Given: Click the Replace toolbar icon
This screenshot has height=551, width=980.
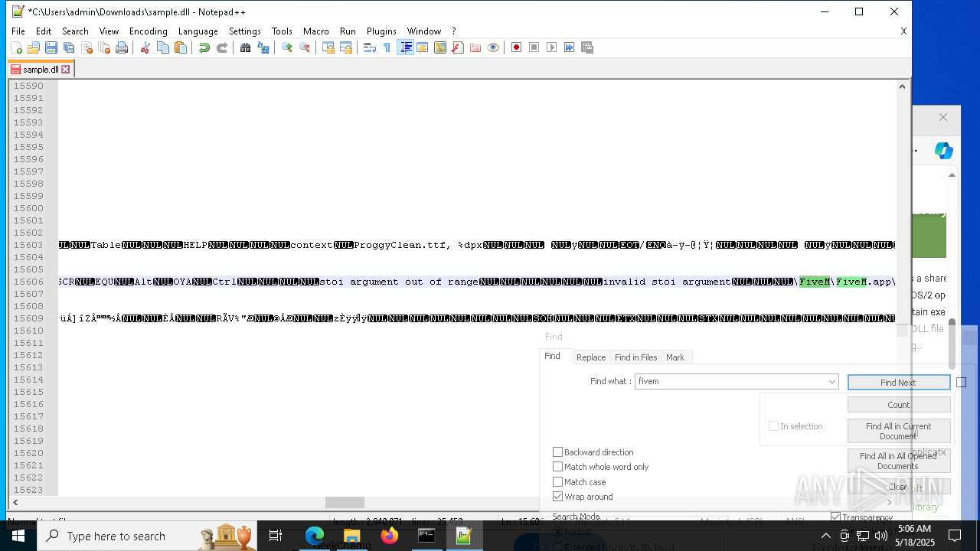Looking at the screenshot, I should 263,47.
